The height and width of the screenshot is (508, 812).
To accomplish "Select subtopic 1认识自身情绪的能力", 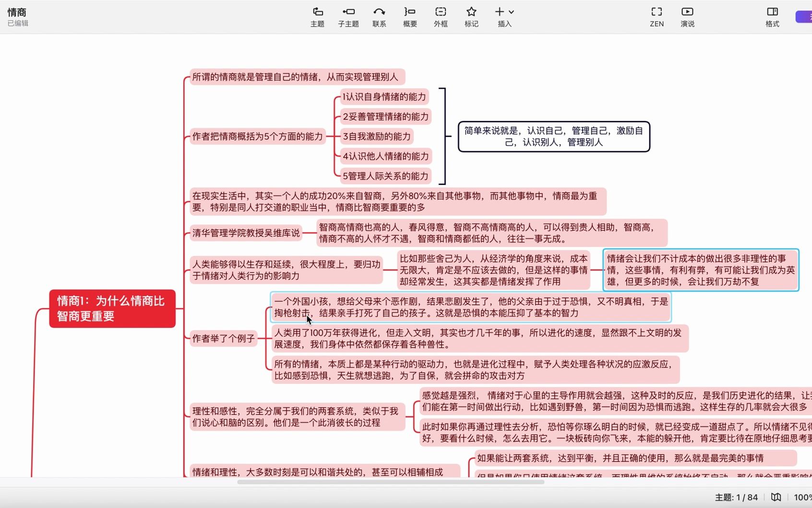I will 384,97.
